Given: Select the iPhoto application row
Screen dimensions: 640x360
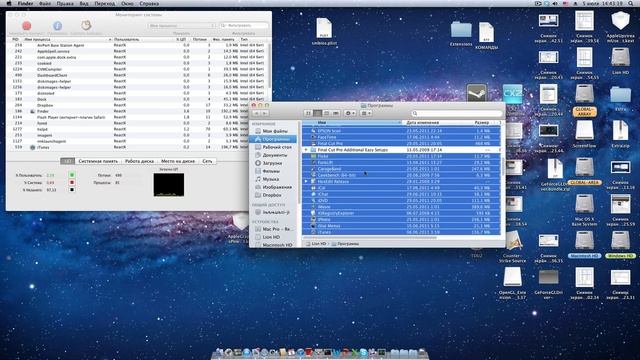Looking at the screenshot, I should [x=401, y=220].
